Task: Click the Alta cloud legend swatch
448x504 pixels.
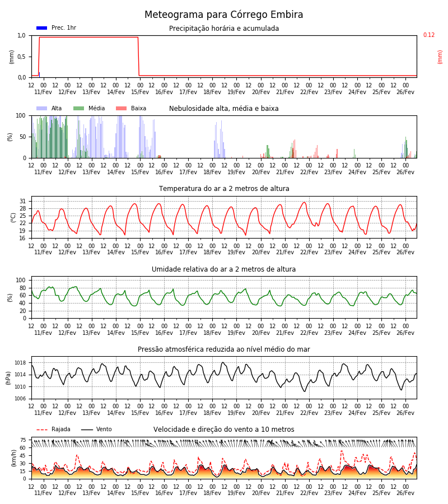Action: tap(42, 108)
